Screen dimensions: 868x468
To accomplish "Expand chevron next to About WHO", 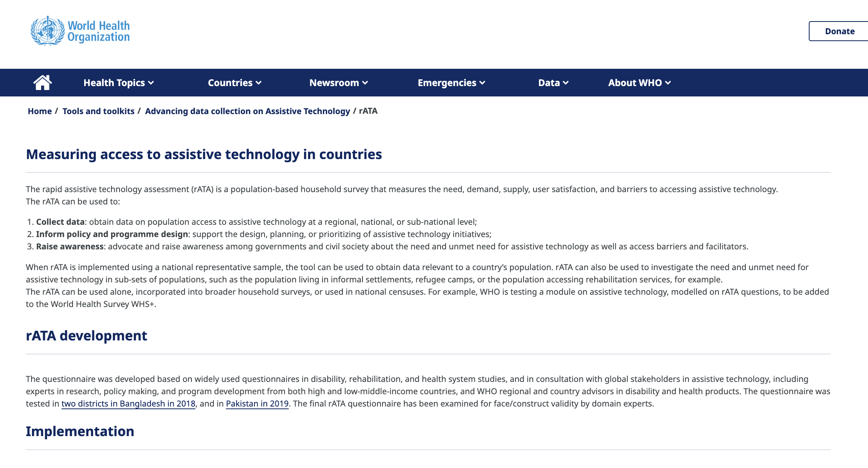I will coord(668,83).
